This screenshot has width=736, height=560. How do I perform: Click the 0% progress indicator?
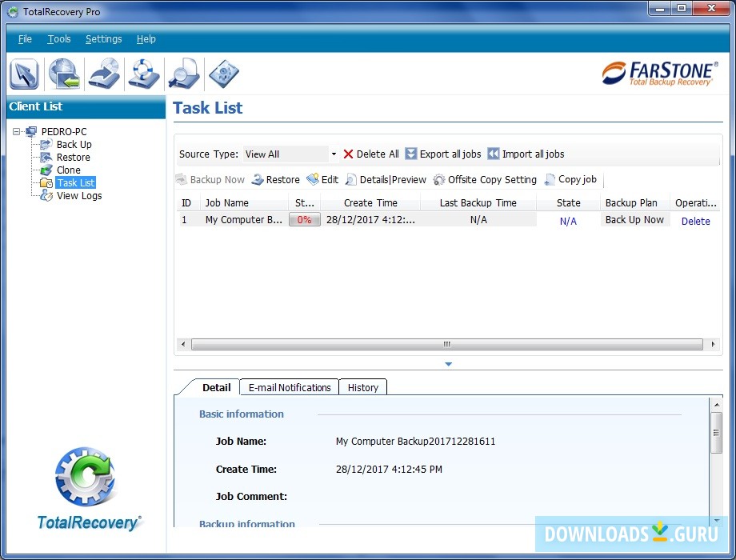[x=304, y=219]
